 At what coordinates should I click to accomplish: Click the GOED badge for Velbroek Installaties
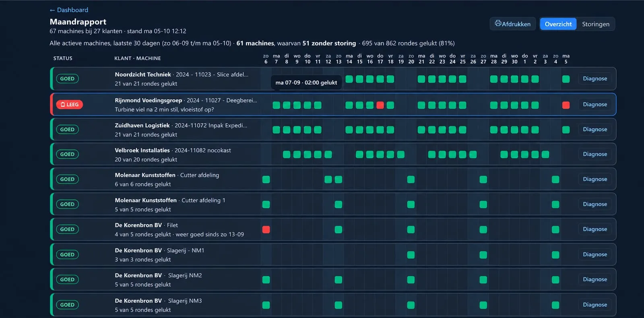click(x=67, y=154)
